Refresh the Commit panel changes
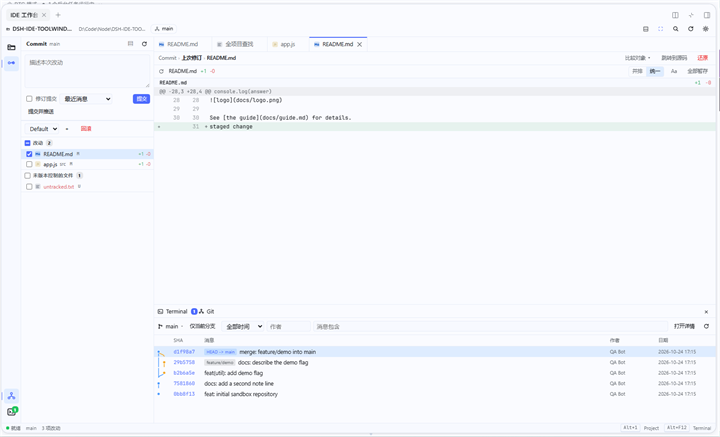This screenshot has height=437, width=720. 144,44
